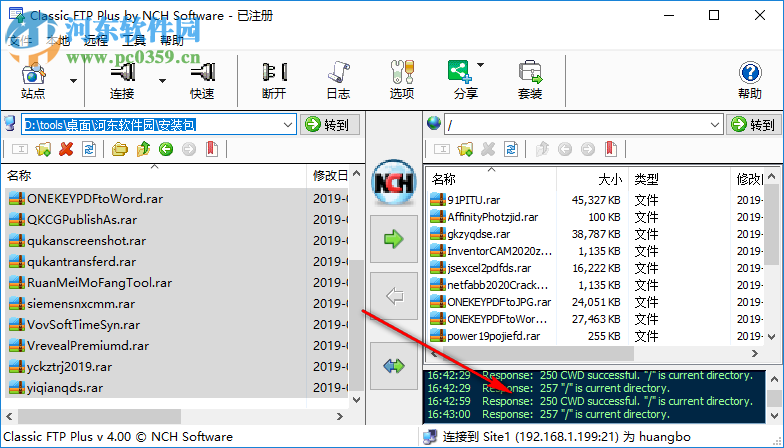Select remote file 91PITU.rar

pyautogui.click(x=466, y=200)
